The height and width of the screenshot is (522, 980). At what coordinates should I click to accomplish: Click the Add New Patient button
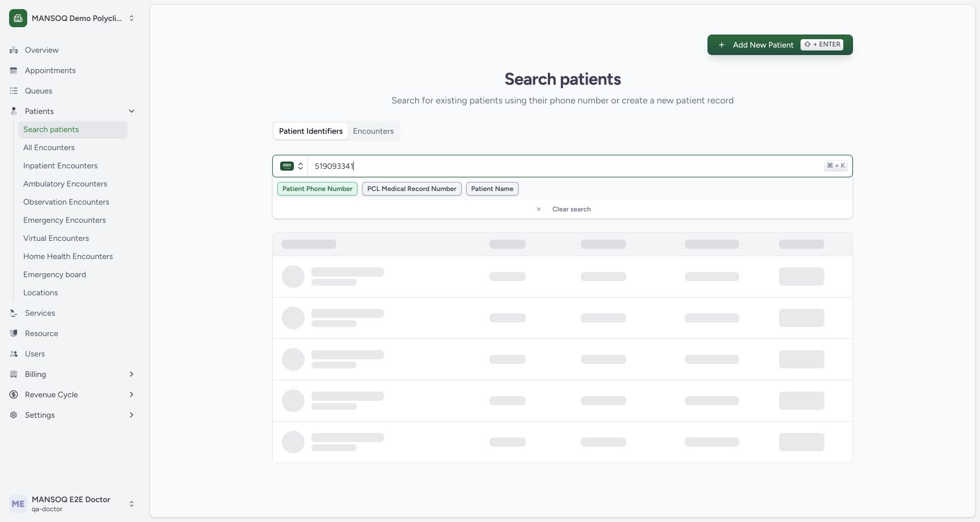click(780, 45)
